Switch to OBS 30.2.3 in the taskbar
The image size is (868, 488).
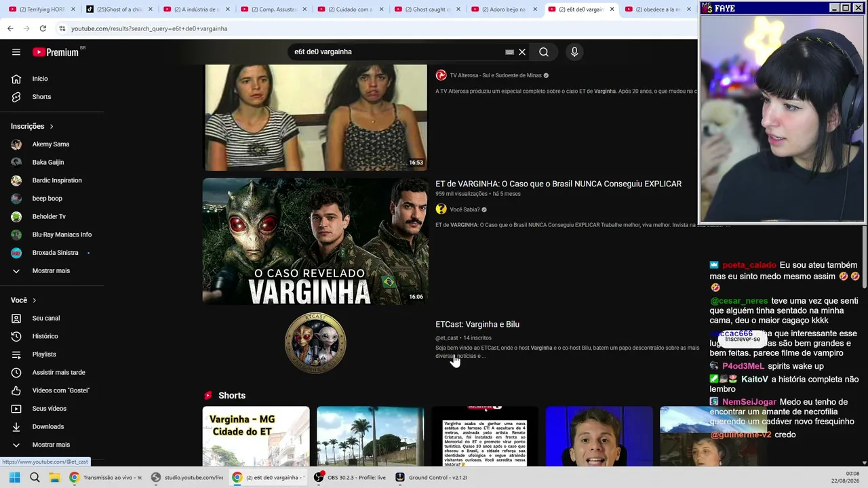click(350, 477)
